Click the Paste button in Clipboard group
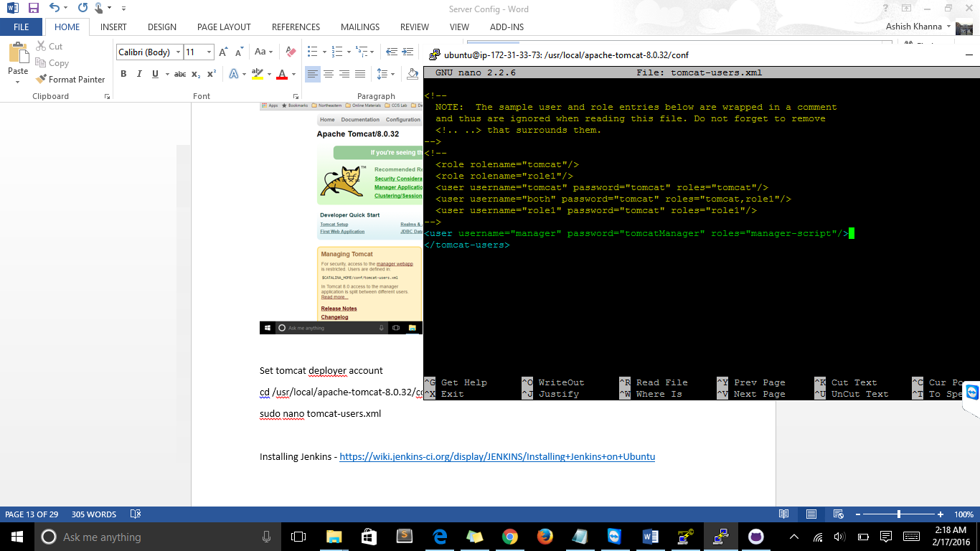Viewport: 980px width, 551px height. (x=18, y=61)
